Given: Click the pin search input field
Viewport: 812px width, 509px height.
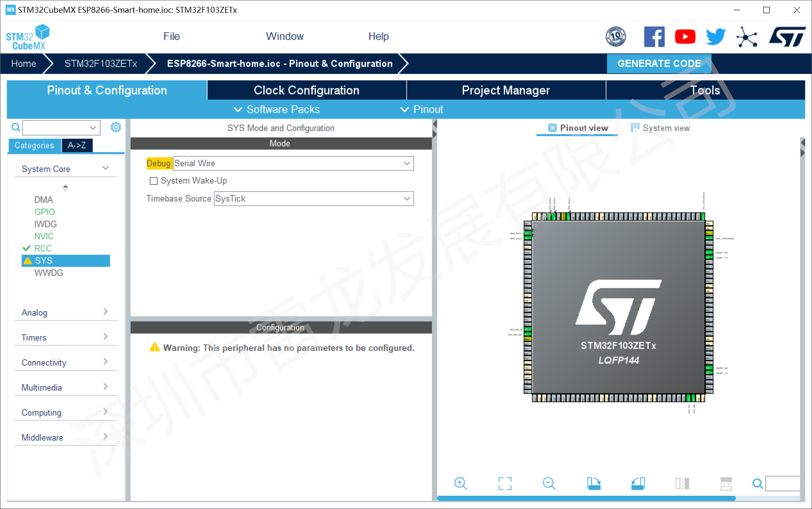Looking at the screenshot, I should [783, 483].
